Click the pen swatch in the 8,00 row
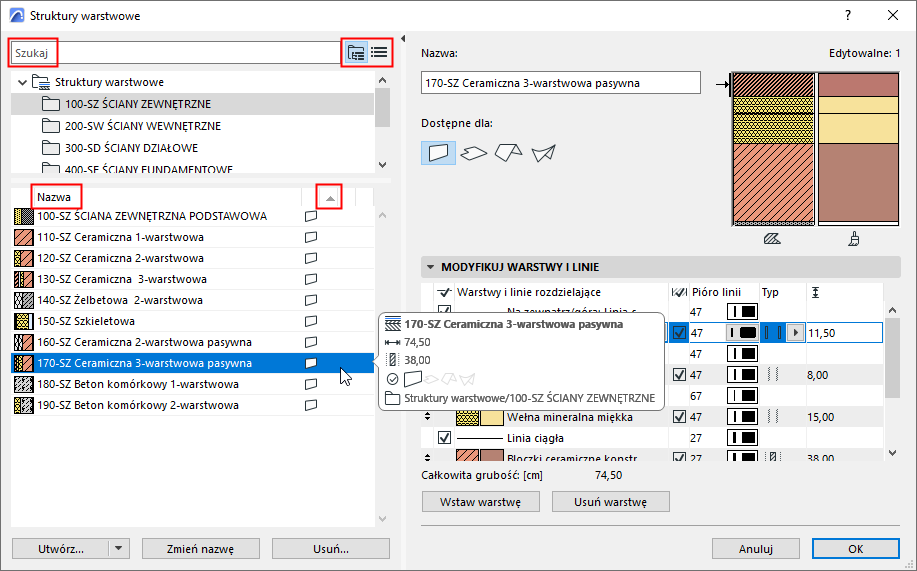The height and width of the screenshot is (571, 917). tap(742, 375)
